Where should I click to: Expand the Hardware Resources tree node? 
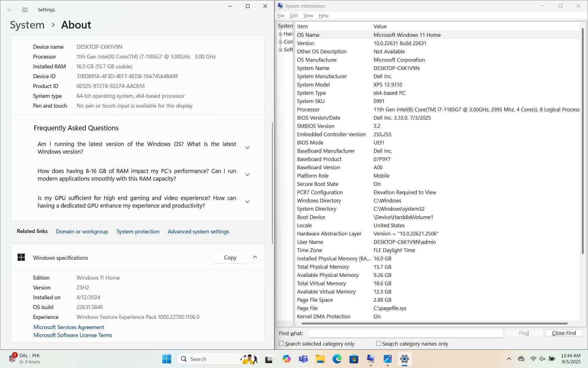(x=280, y=34)
